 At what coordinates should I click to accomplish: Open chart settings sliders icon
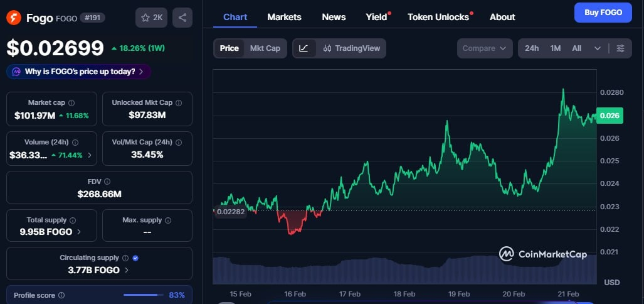click(x=620, y=48)
